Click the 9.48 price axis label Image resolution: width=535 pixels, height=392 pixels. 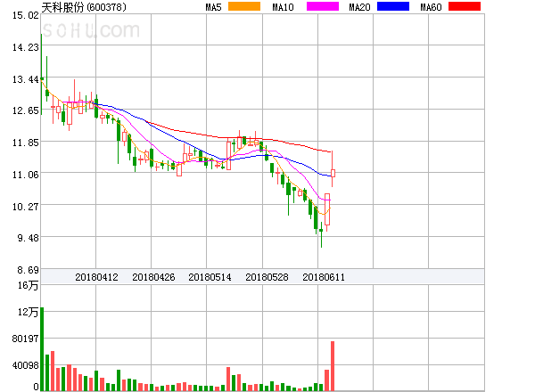[28, 238]
